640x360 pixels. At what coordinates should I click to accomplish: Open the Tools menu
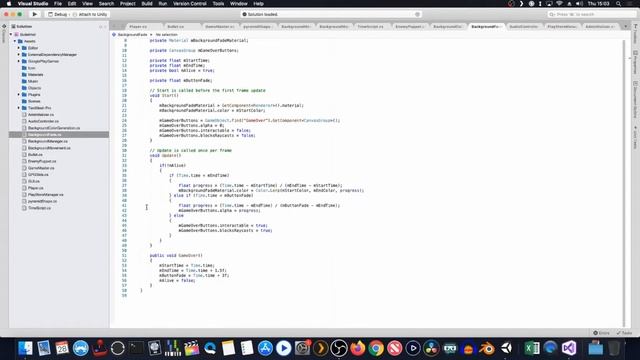(218, 4)
